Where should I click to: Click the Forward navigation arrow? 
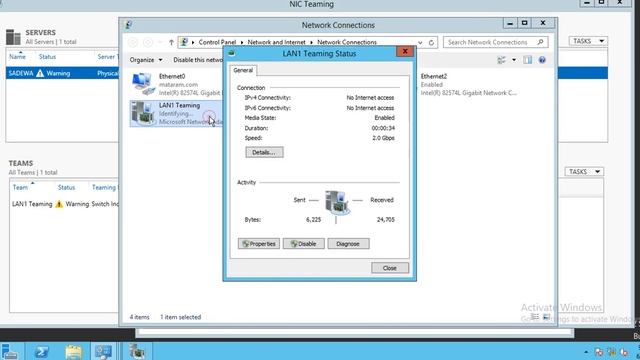tap(148, 42)
